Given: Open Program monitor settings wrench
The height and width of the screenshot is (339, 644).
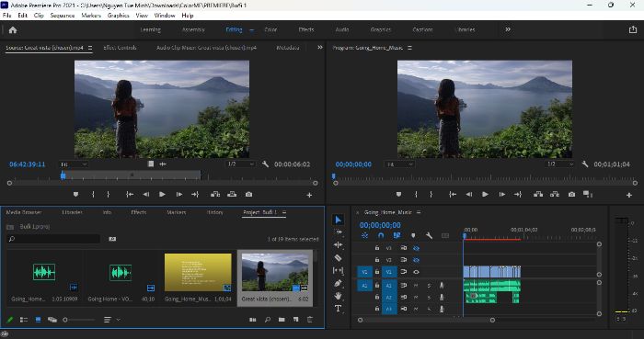Looking at the screenshot, I should click(x=585, y=164).
